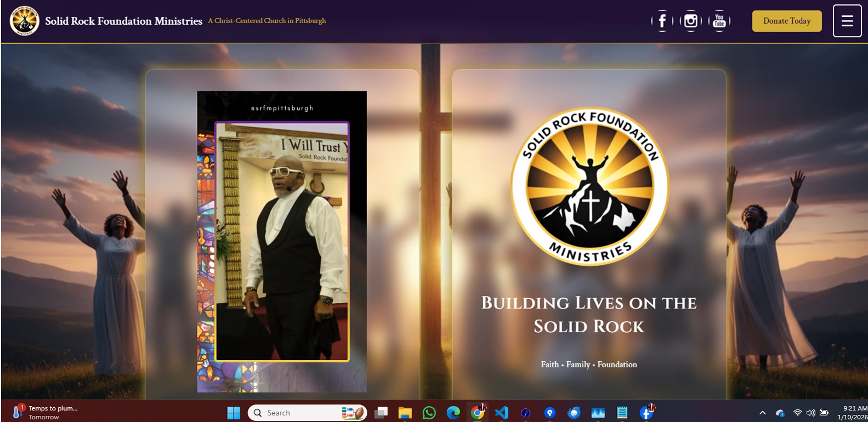
Task: Open WhatsApp from the taskbar
Action: [429, 413]
